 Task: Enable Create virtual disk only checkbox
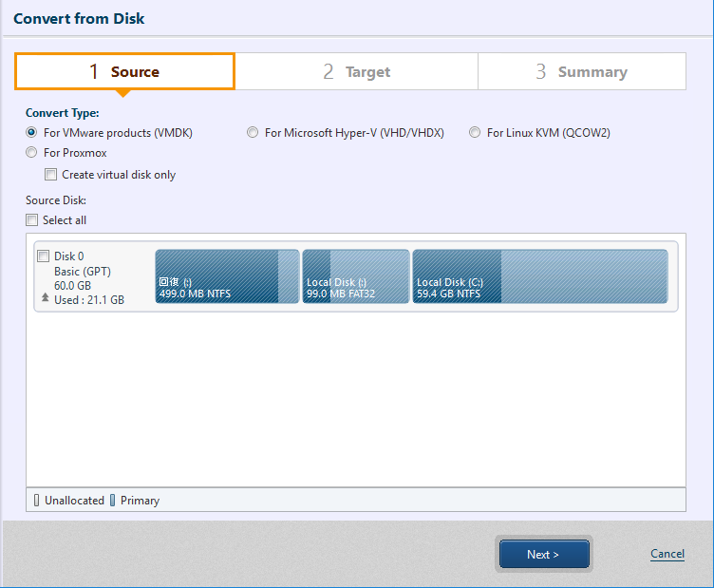coord(50,175)
